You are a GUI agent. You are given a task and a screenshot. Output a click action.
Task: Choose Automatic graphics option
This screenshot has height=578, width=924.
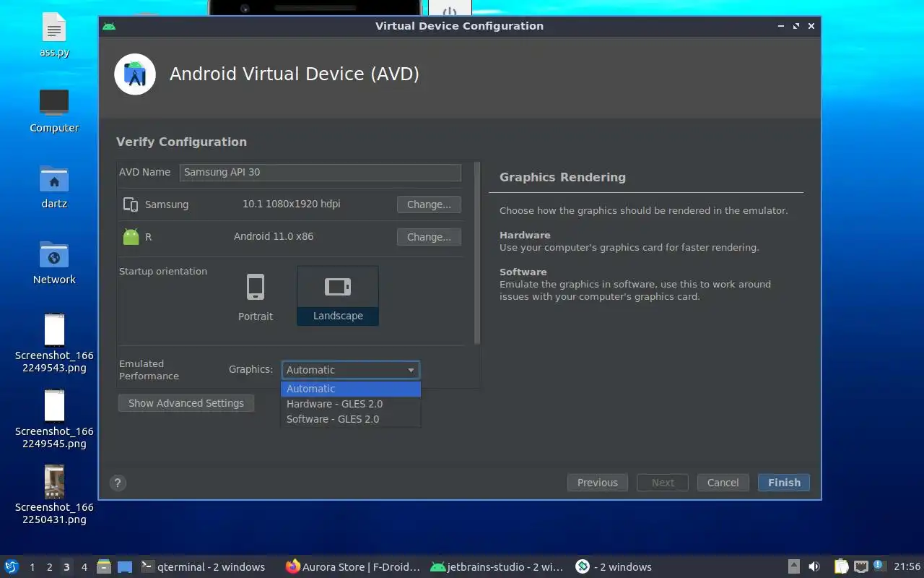(350, 389)
